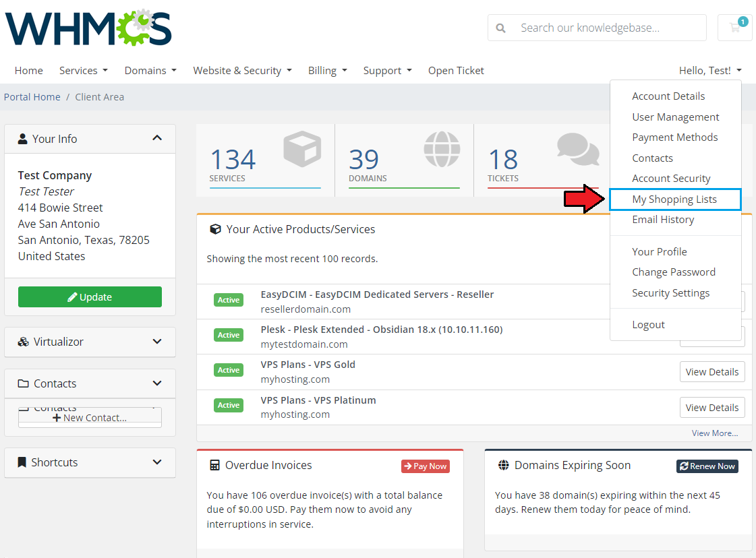Image resolution: width=756 pixels, height=558 pixels.
Task: Click Active badge for EasyDCIM service
Action: point(229,300)
